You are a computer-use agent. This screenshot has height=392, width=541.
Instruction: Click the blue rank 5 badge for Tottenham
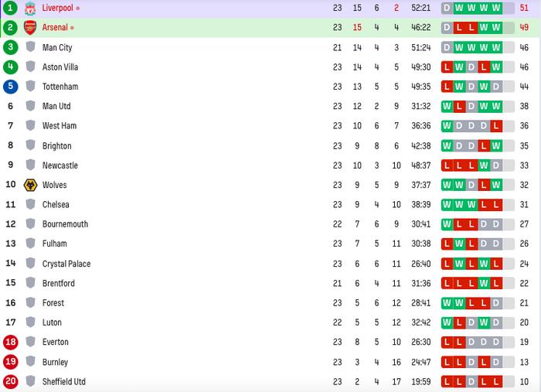(10, 87)
